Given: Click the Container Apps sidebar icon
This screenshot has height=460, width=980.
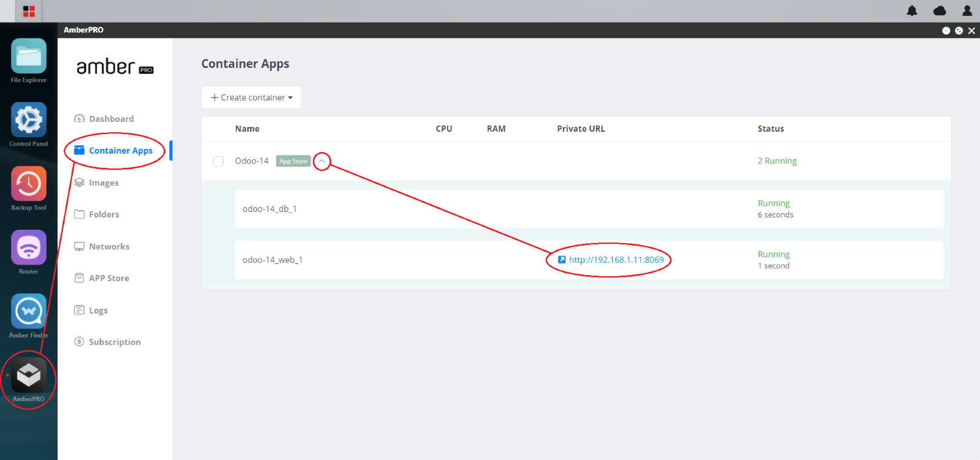Looking at the screenshot, I should coord(79,151).
